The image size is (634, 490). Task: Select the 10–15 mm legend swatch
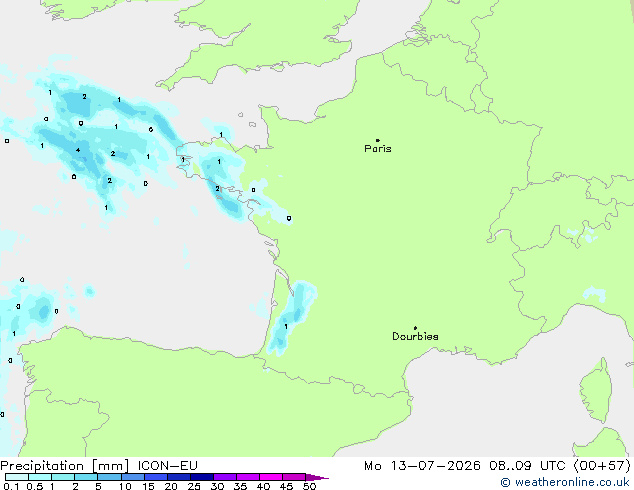pyautogui.click(x=132, y=477)
